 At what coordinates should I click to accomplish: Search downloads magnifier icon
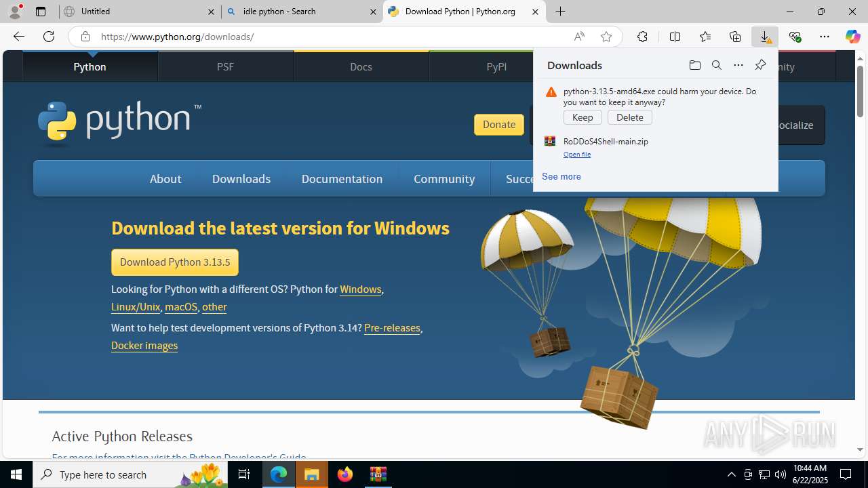pos(717,65)
